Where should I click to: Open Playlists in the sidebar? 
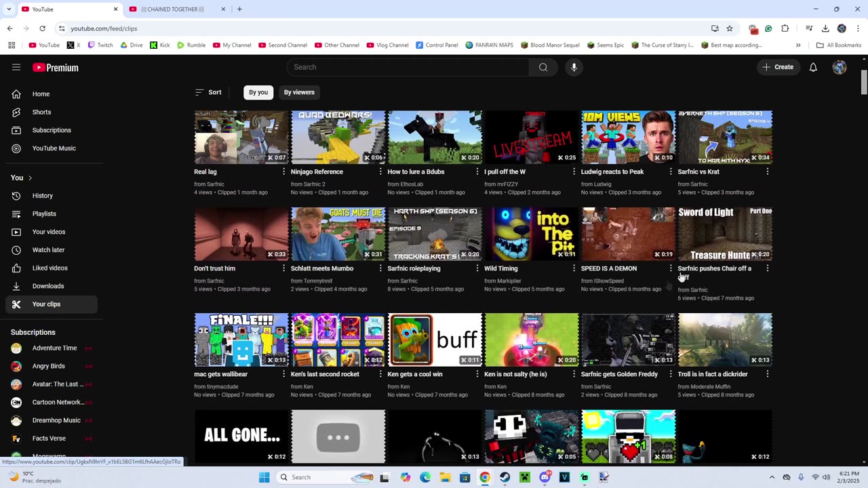[52, 213]
